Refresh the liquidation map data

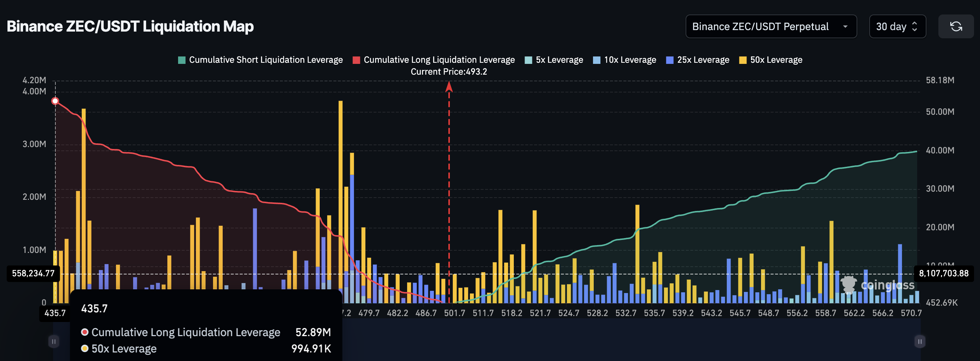tap(956, 26)
